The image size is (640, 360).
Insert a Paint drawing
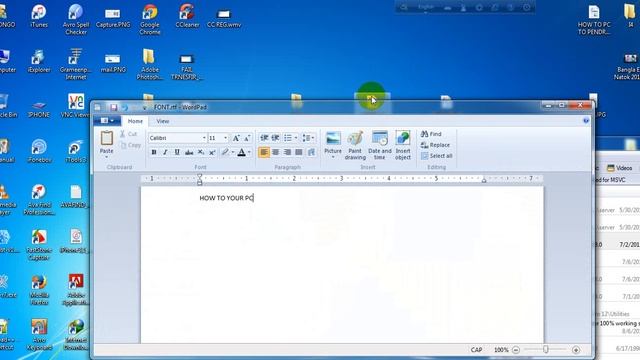coord(355,145)
